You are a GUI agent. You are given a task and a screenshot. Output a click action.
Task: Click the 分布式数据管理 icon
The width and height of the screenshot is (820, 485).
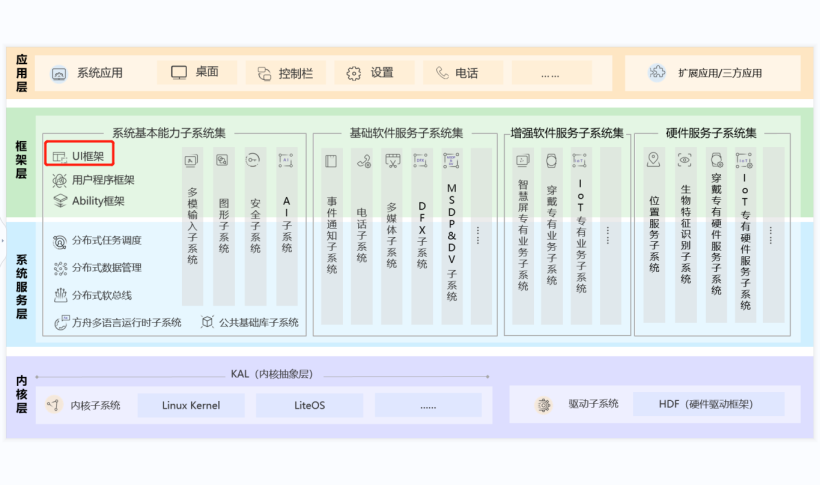click(60, 268)
